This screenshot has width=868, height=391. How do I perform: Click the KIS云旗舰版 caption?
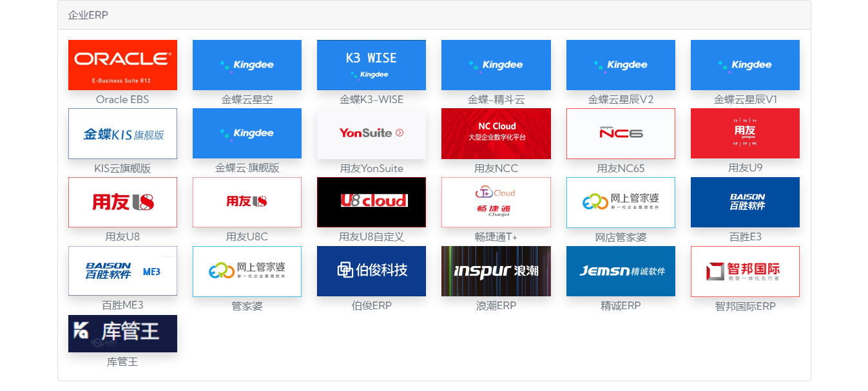click(122, 168)
